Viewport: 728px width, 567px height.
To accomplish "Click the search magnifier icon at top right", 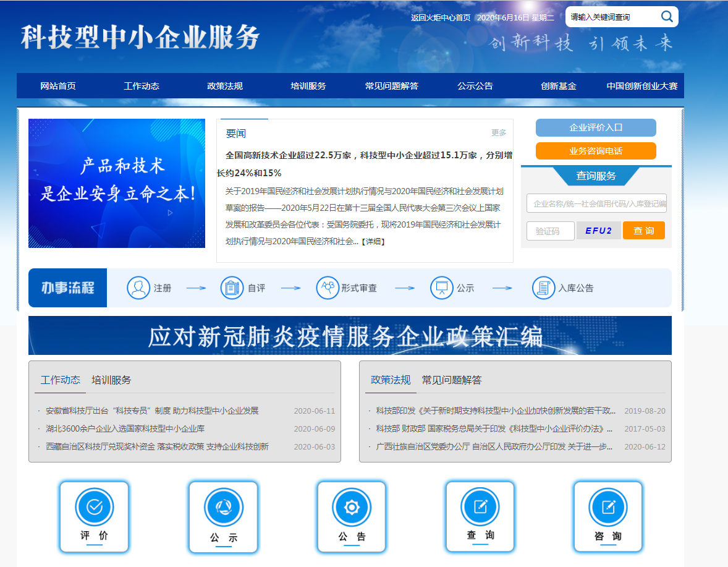I will pos(666,17).
